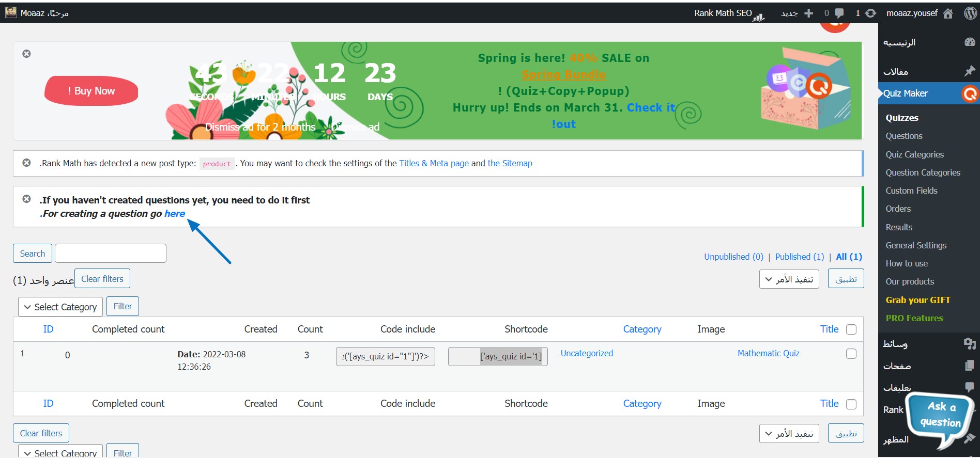Screen dimensions: 980x458
Task: Click the bottom Clear filters button
Action: click(41, 433)
